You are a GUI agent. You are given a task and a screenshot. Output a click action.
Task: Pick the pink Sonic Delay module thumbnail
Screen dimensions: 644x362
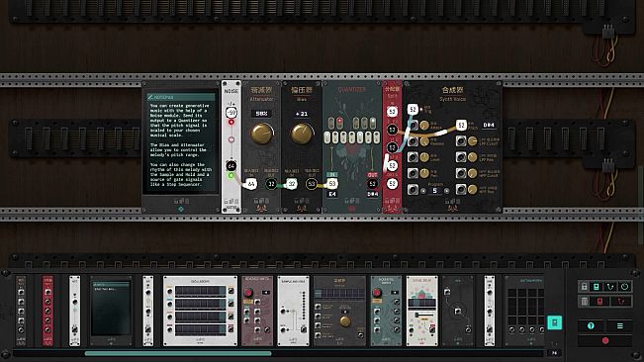pos(421,312)
